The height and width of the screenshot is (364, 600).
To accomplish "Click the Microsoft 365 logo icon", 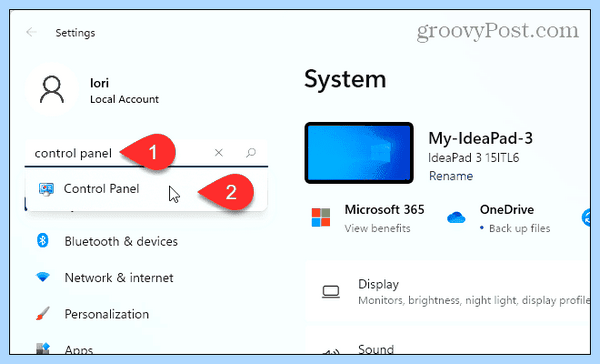I will point(321,217).
